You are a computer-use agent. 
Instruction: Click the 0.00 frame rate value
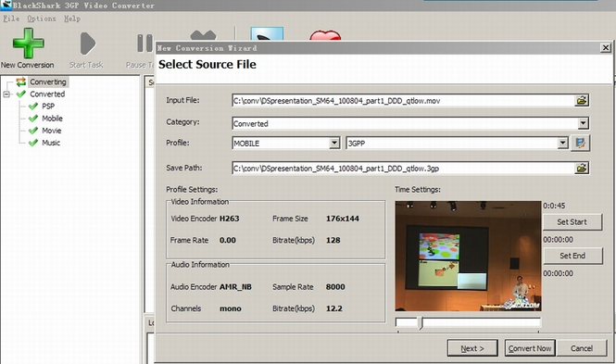228,240
